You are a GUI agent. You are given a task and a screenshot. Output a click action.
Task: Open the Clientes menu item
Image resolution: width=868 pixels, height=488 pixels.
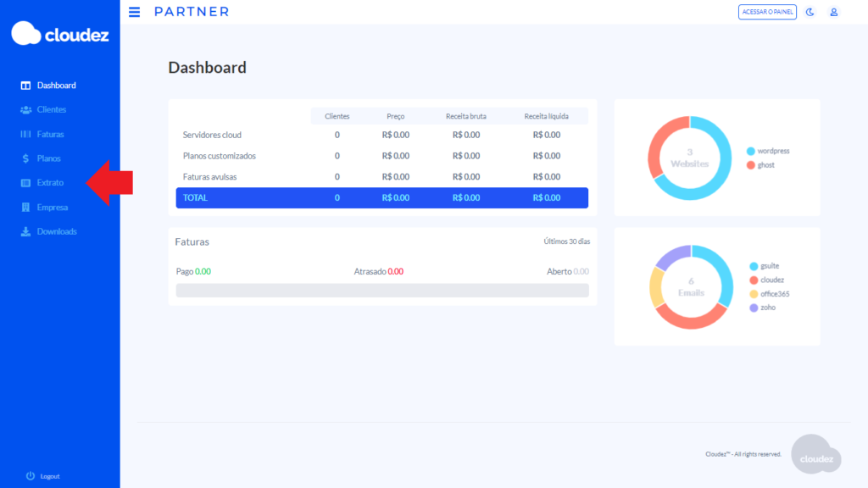pyautogui.click(x=52, y=110)
